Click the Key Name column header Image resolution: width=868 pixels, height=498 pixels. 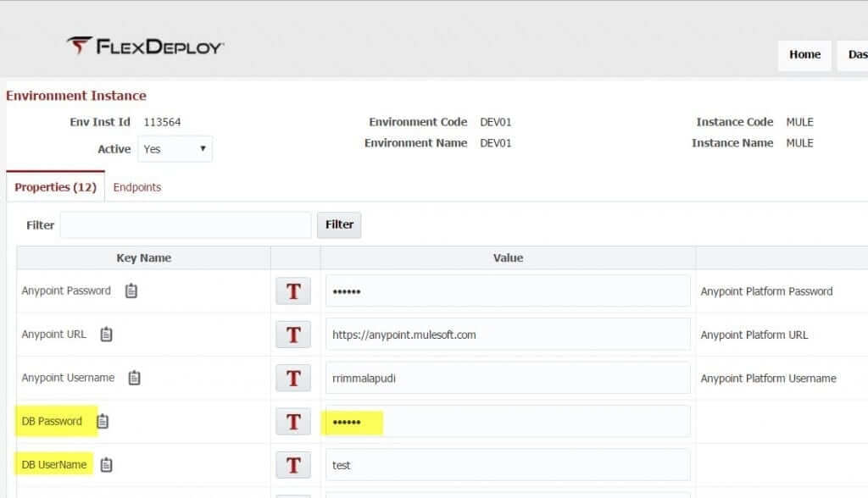click(x=143, y=257)
